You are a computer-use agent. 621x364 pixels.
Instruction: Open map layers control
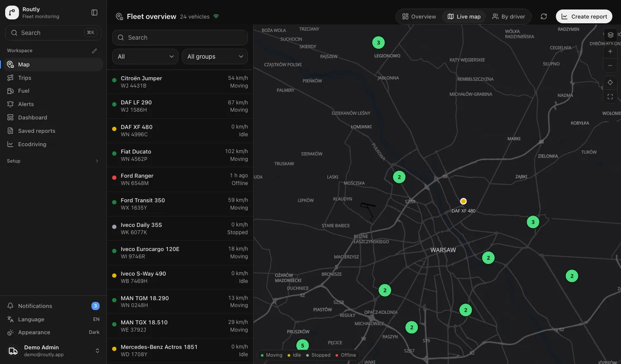[610, 35]
